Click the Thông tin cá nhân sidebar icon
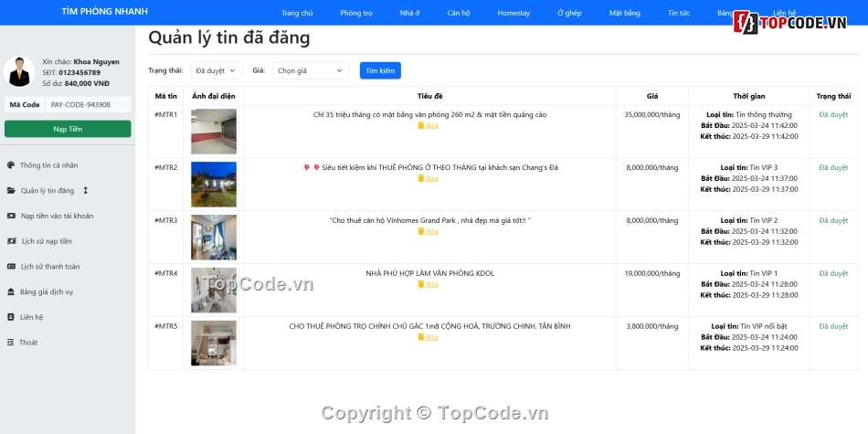Screen dimensions: 868x434 coord(11,165)
